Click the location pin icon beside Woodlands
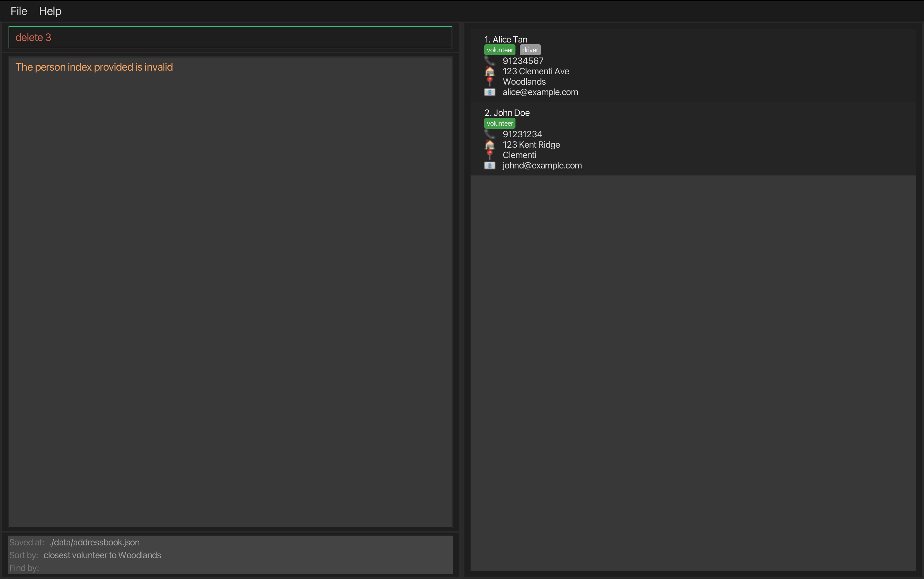 coord(490,82)
